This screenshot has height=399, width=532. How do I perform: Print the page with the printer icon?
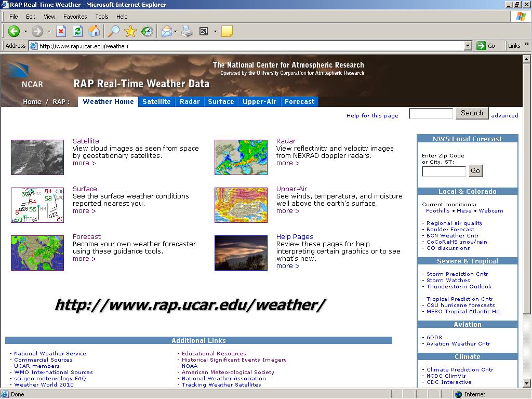187,32
